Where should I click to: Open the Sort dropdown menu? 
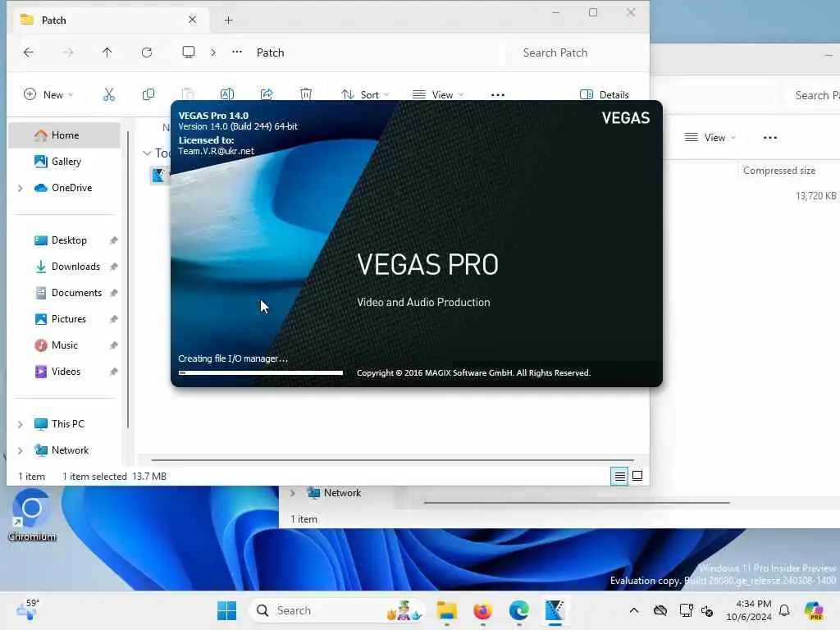pos(365,95)
